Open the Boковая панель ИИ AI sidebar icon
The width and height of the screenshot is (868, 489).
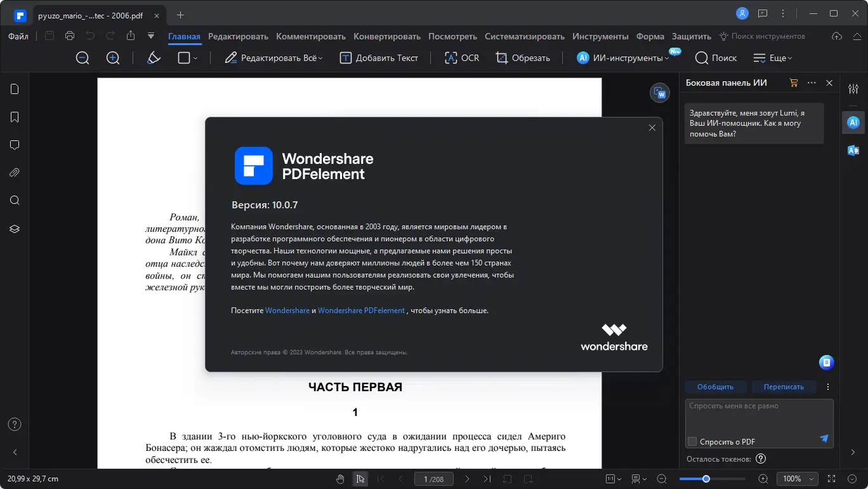point(853,123)
